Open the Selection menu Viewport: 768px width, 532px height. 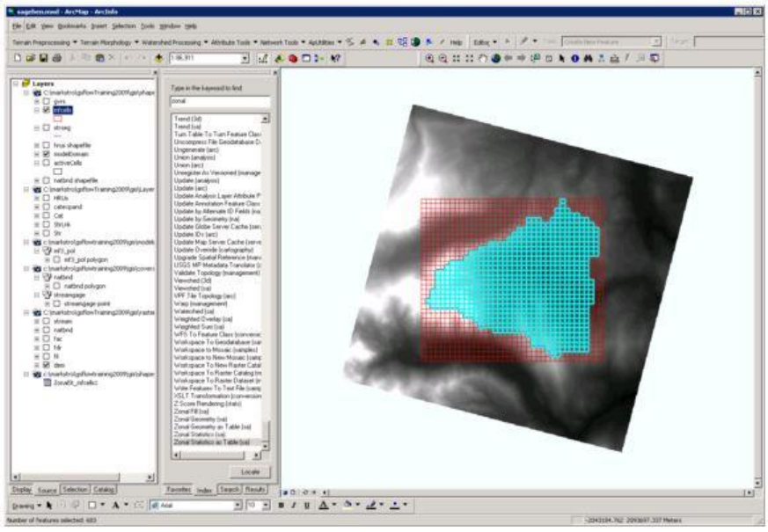click(x=123, y=26)
